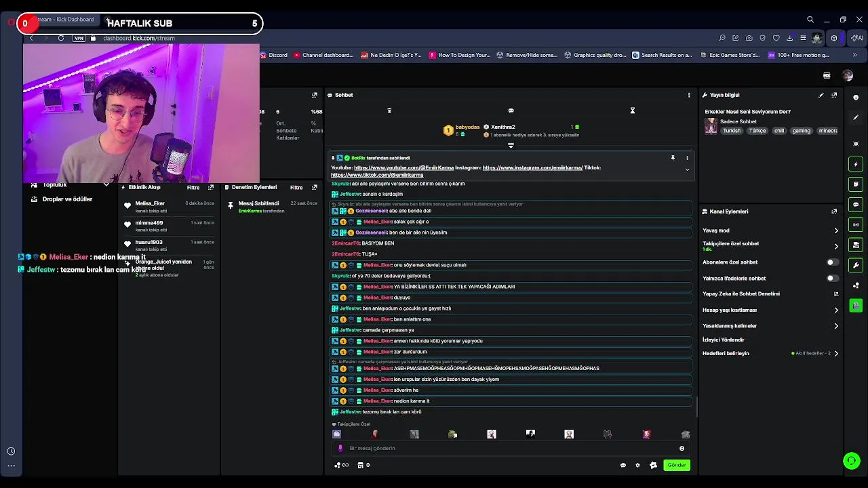This screenshot has width=868, height=488.
Task: Toggle the wrench sidebar widget
Action: pyautogui.click(x=856, y=265)
